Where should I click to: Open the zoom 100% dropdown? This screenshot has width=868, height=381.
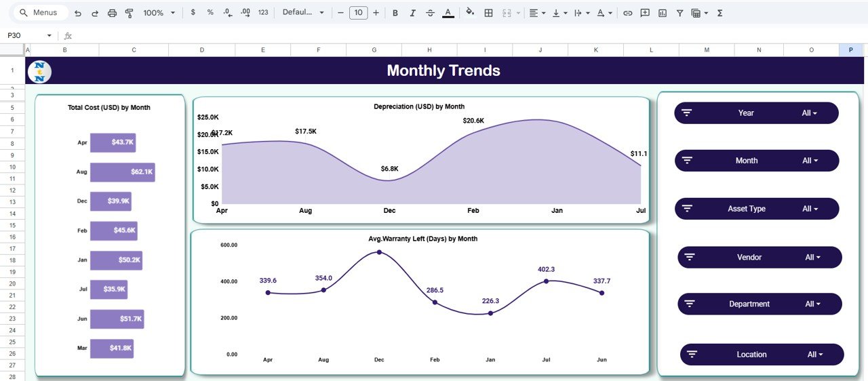(x=159, y=13)
